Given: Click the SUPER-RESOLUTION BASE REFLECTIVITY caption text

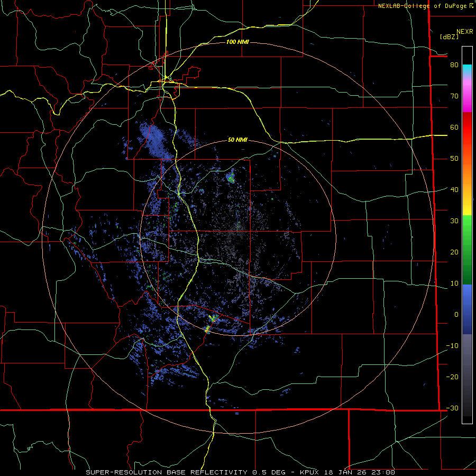Looking at the screenshot, I should [166, 472].
